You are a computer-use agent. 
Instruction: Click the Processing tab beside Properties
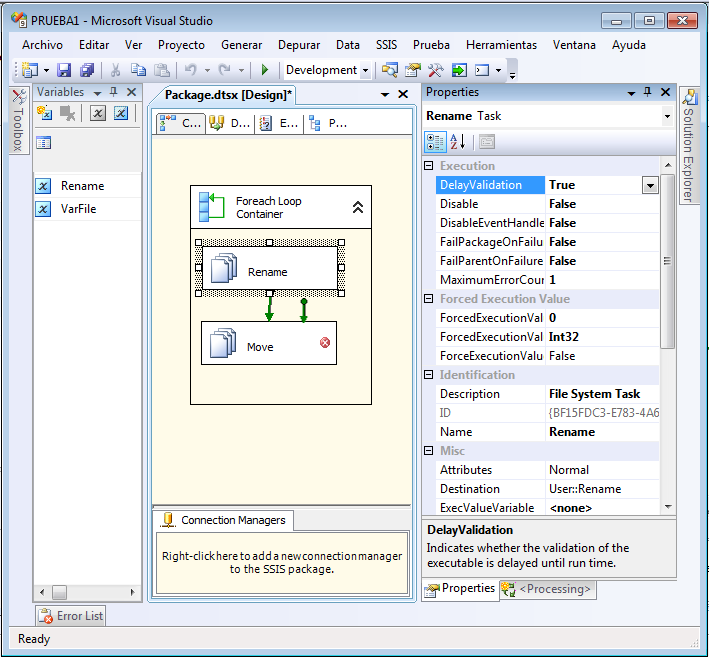tap(548, 589)
